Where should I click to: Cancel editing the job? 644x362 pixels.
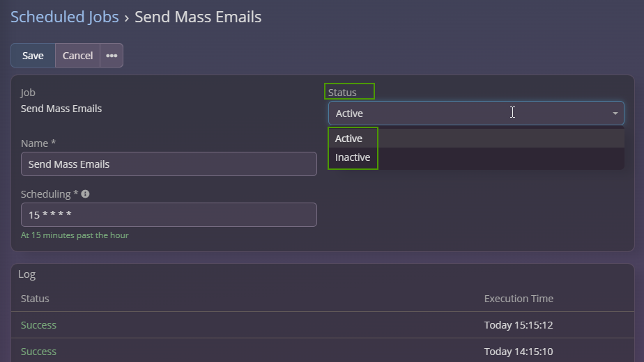pos(77,56)
